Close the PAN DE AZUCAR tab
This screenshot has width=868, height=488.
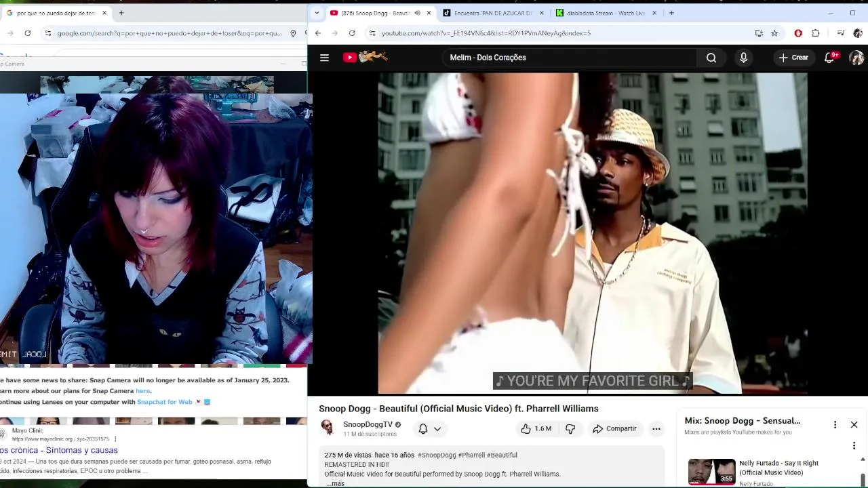pyautogui.click(x=541, y=13)
